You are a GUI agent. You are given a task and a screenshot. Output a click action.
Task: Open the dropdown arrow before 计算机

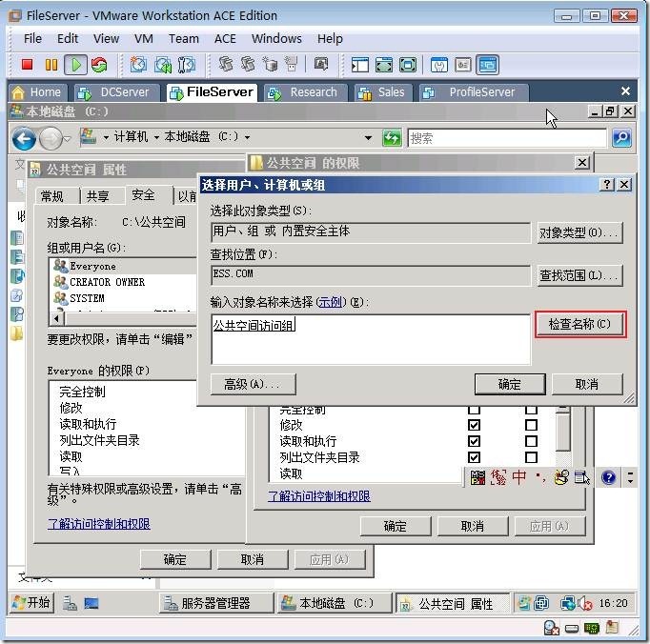(x=106, y=137)
